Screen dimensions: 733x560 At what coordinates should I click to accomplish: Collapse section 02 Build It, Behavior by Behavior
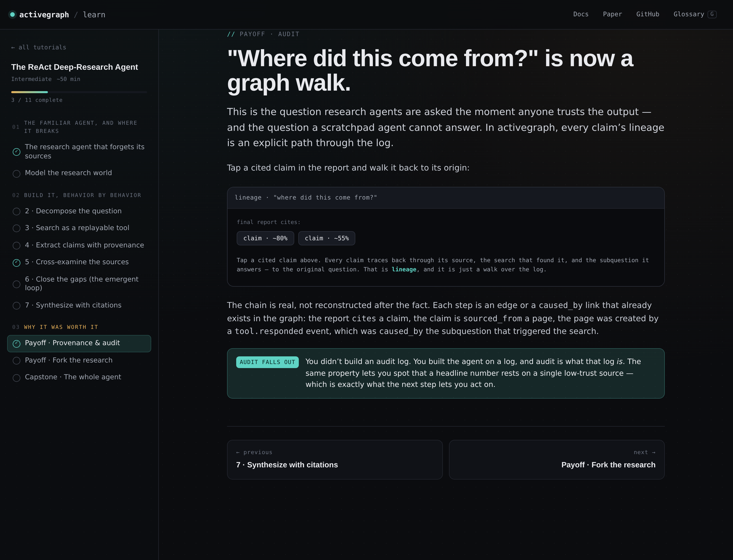pos(77,195)
